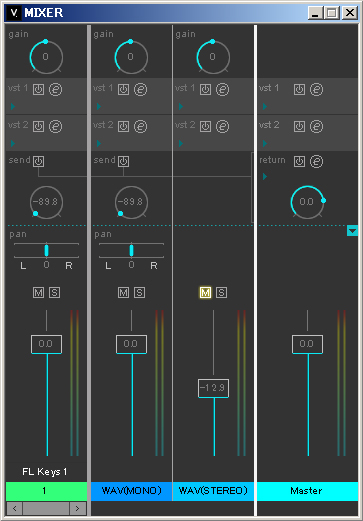Image resolution: width=363 pixels, height=521 pixels.
Task: Solo the WAV(STEREO) channel
Action: pyautogui.click(x=222, y=293)
